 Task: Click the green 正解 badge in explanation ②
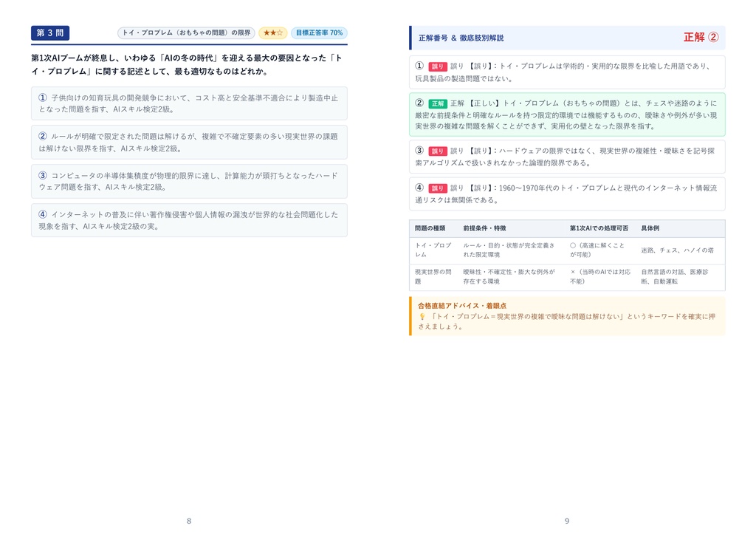tap(438, 103)
